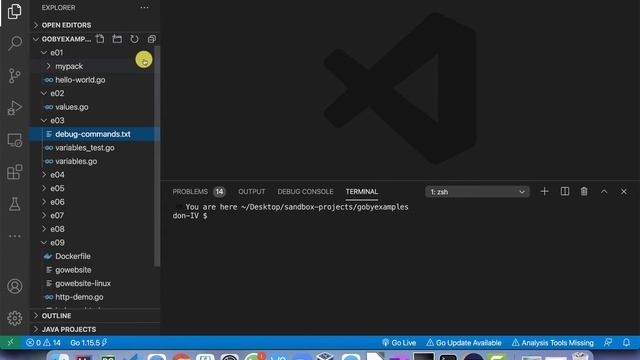This screenshot has width=640, height=360.
Task: Open the Extensions view
Action: coord(15,172)
